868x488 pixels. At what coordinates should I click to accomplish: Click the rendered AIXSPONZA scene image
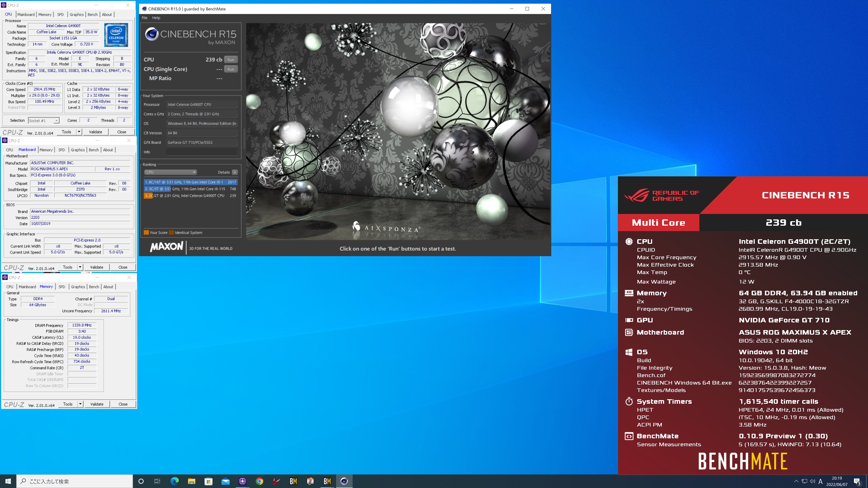[398, 131]
